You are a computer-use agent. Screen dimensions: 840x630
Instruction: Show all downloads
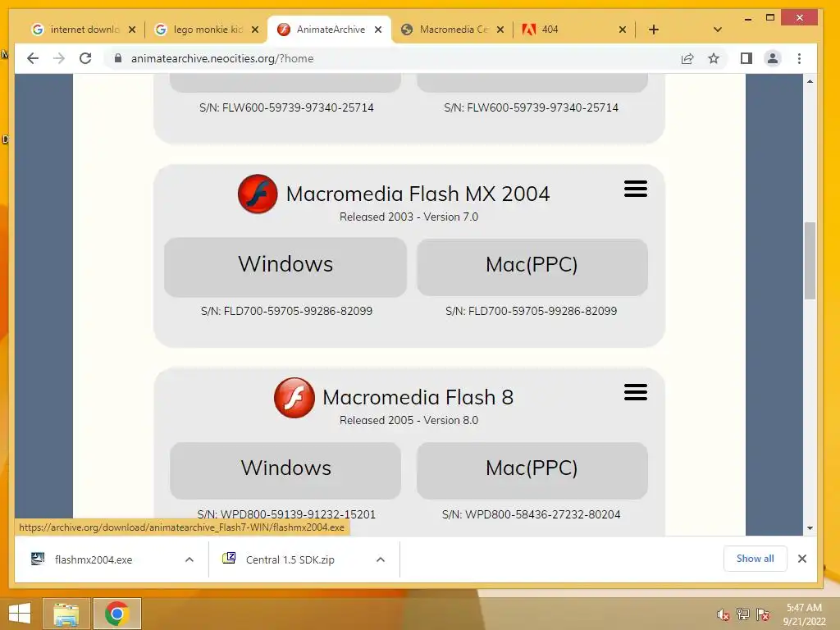pyautogui.click(x=755, y=559)
